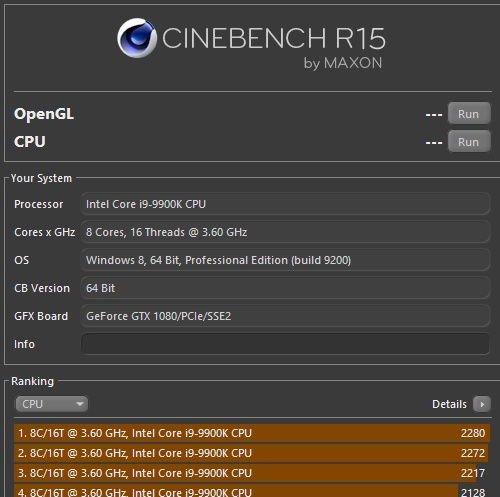Click the CB Version label
The width and height of the screenshot is (500, 497).
click(x=42, y=288)
